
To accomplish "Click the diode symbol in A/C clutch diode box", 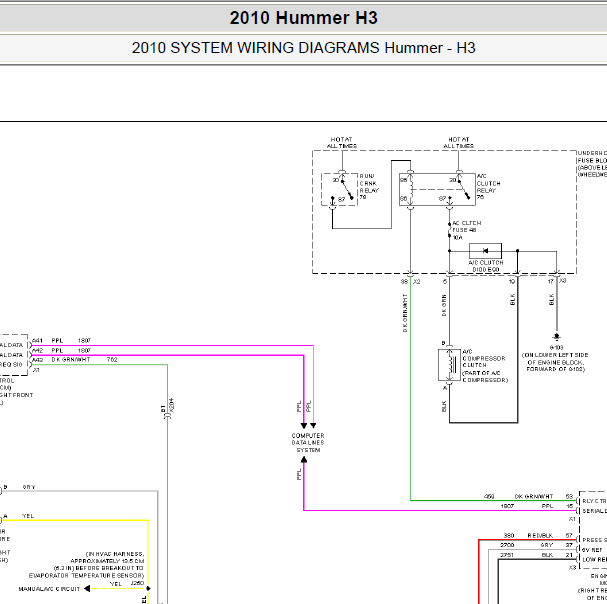I will [x=485, y=251].
